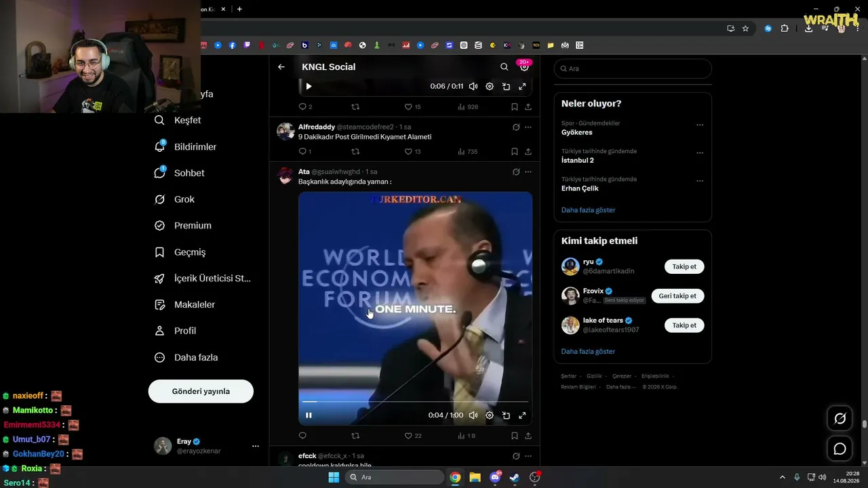Like Alfredaddy's post

click(x=412, y=152)
